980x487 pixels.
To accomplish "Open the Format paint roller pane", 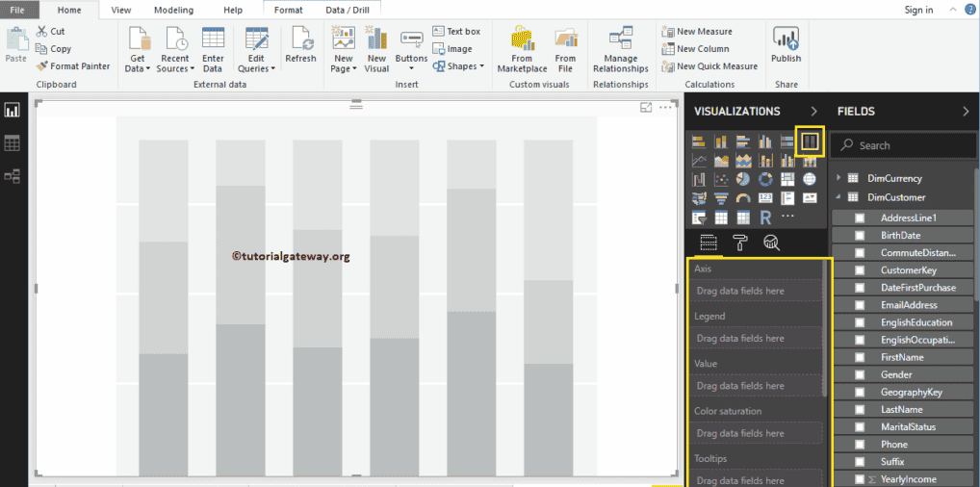I will (740, 243).
